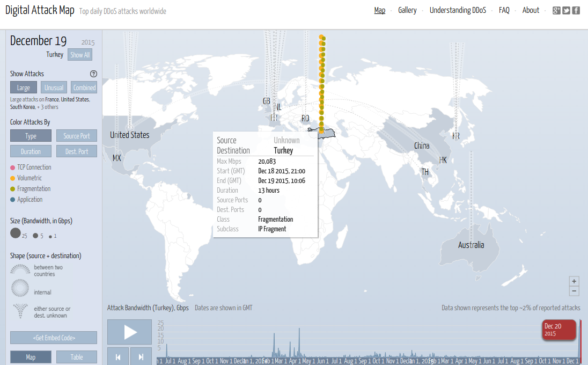Viewport: 588px width, 365px height.
Task: Click the Digital Attack Map title
Action: (x=40, y=11)
